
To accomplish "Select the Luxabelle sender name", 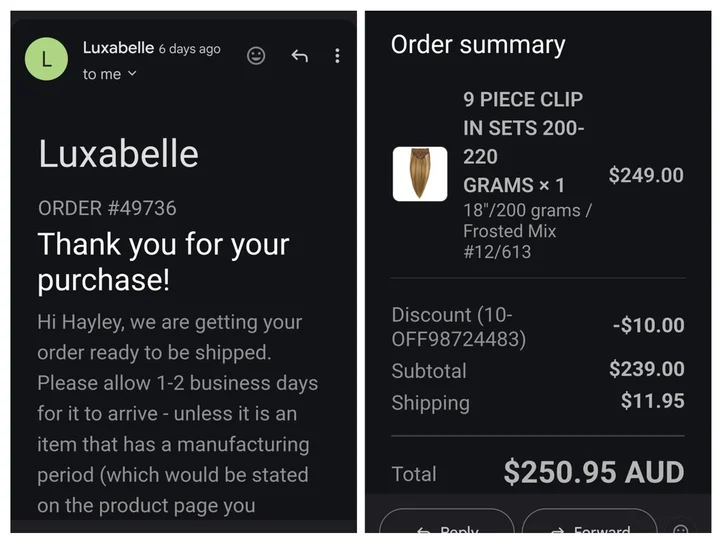I will pyautogui.click(x=118, y=48).
